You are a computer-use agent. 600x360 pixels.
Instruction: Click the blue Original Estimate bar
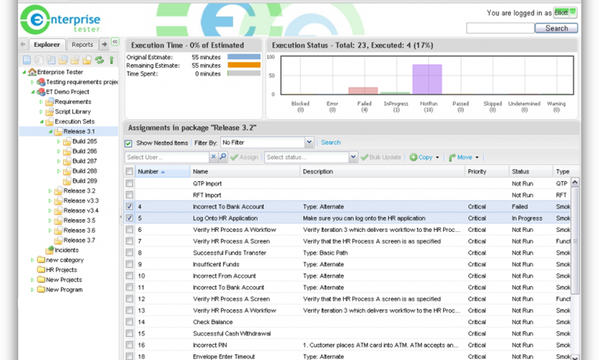click(244, 57)
